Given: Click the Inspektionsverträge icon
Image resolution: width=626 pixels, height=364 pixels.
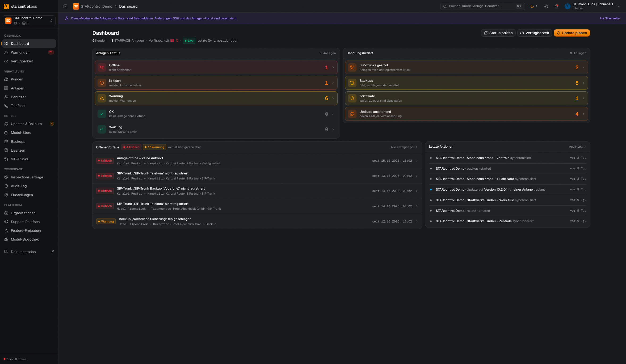Looking at the screenshot, I should [6, 177].
